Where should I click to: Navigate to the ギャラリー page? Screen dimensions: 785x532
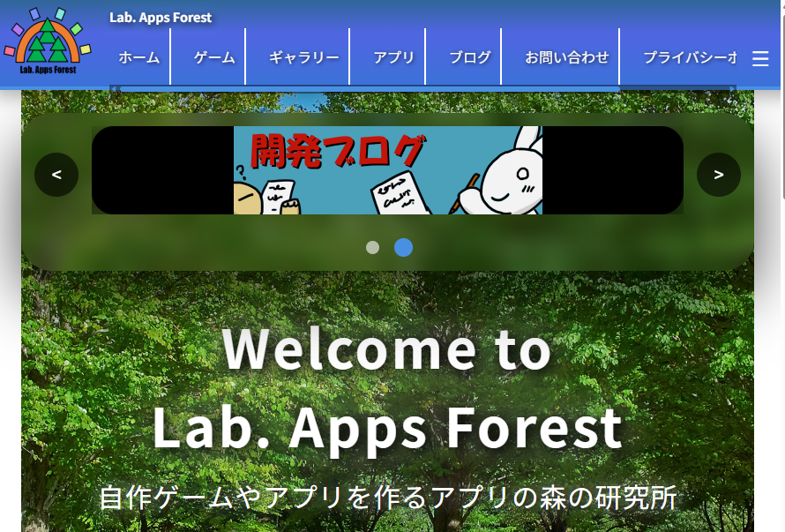[303, 57]
